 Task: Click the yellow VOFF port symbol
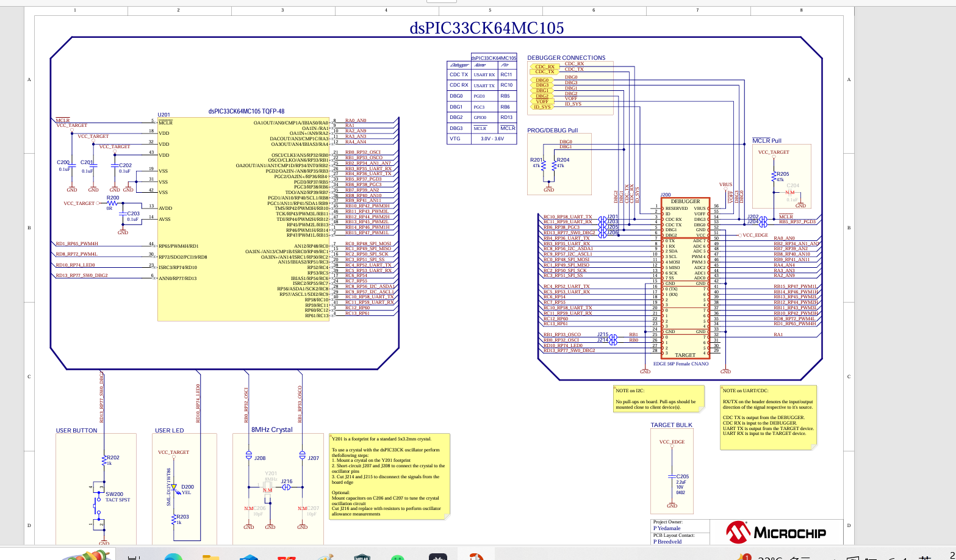pos(542,101)
